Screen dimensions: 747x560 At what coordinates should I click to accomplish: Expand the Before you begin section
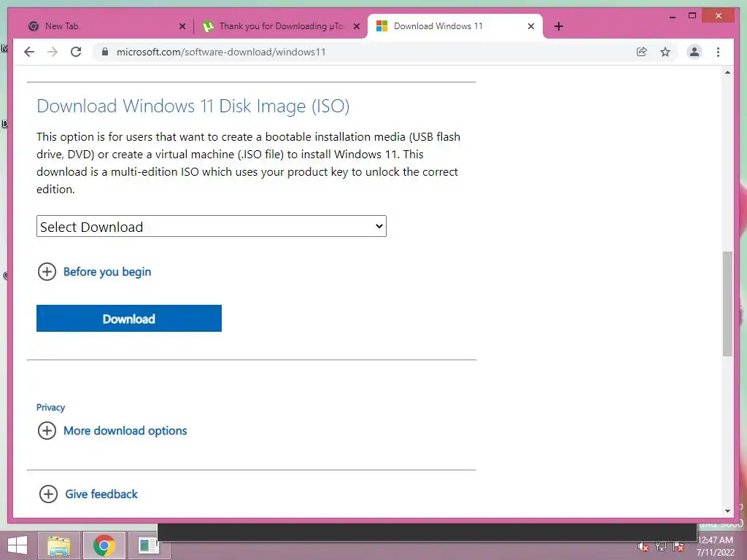pos(94,272)
